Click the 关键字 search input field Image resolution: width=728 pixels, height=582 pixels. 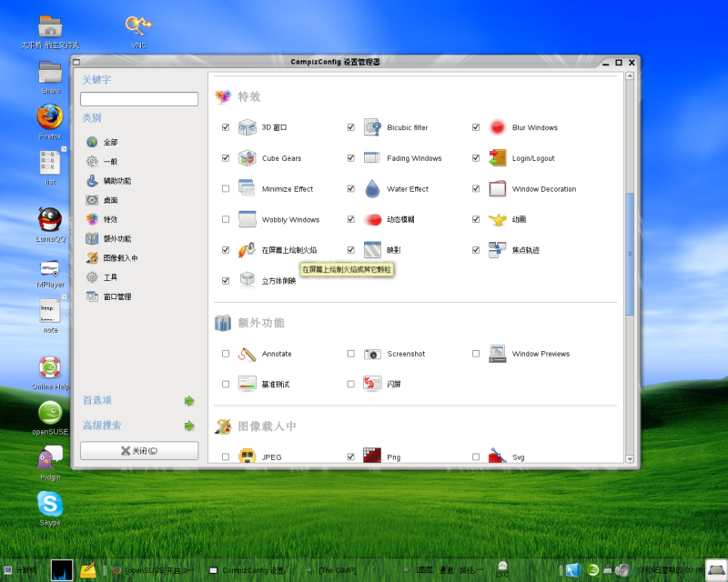(x=138, y=98)
